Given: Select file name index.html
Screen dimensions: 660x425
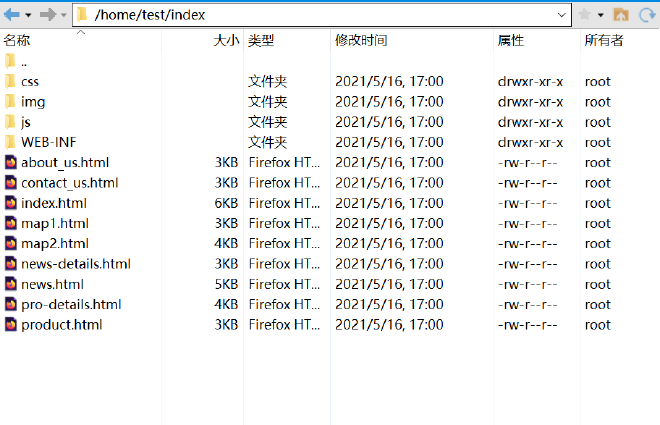Looking at the screenshot, I should click(54, 203).
